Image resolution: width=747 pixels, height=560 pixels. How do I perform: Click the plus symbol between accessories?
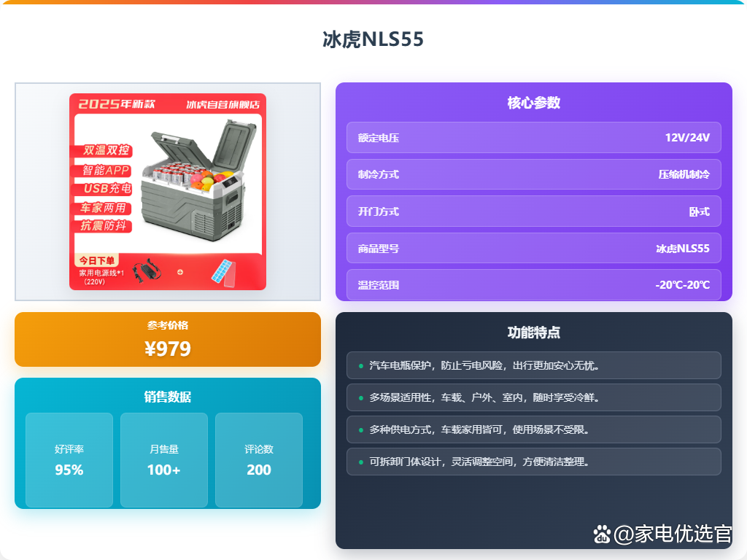[180, 273]
